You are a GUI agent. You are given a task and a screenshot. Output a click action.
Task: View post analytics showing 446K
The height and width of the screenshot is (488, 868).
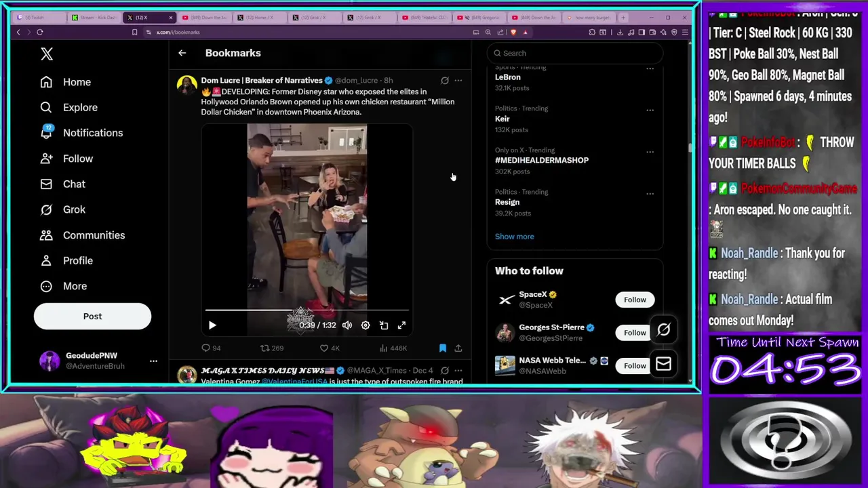click(x=393, y=348)
